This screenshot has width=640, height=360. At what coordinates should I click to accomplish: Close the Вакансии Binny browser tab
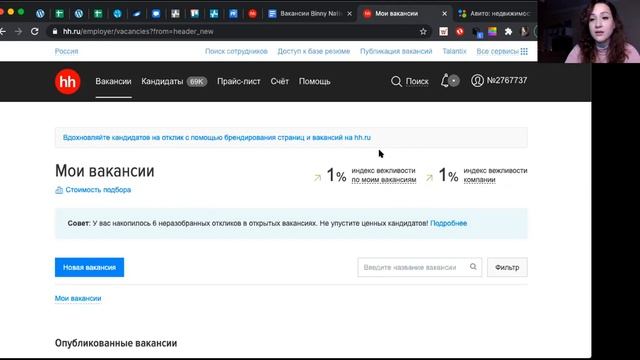[349, 13]
